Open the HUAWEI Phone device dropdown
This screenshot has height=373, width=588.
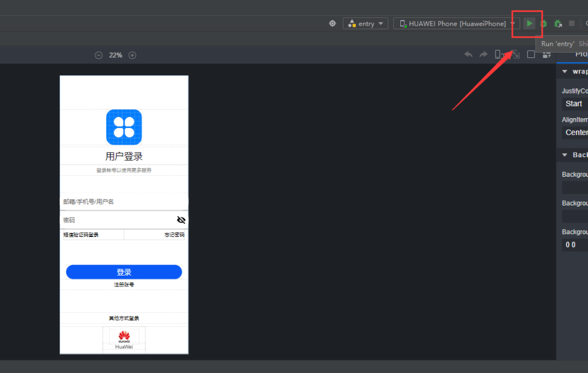[x=457, y=24]
